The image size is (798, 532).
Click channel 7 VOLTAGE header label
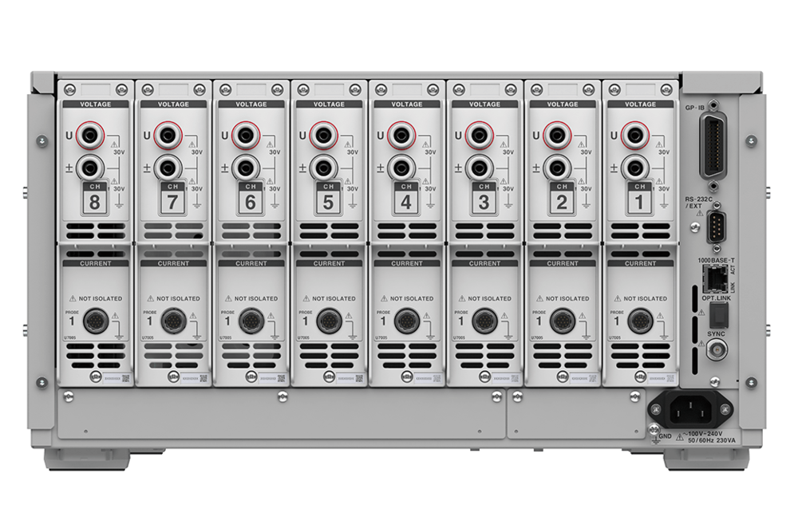point(173,104)
